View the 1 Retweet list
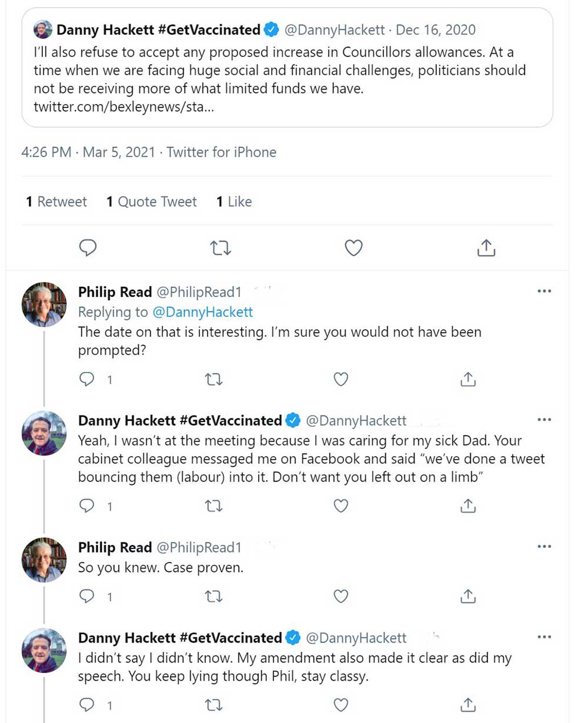 [56, 202]
